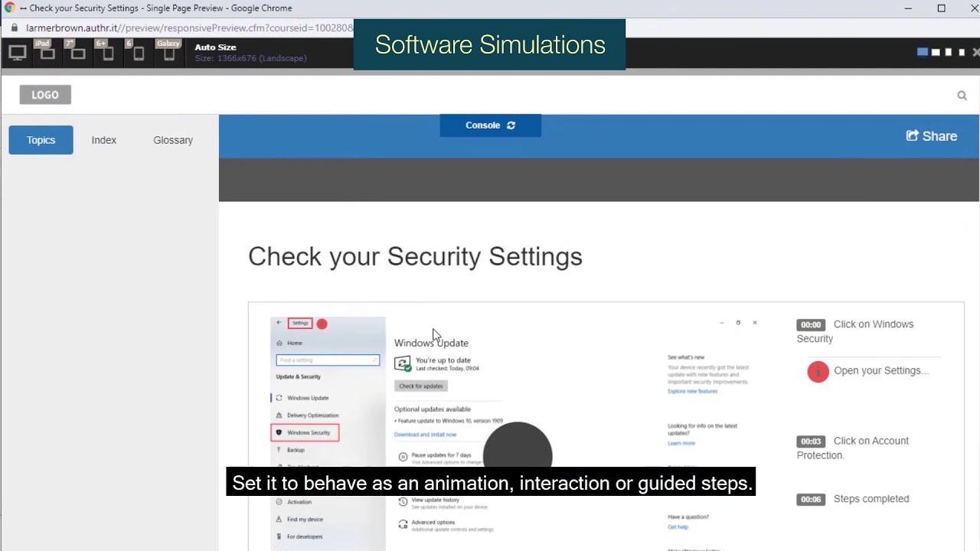The image size is (980, 551).
Task: Click the Windows Update sync icon in sidebar
Action: 279,398
